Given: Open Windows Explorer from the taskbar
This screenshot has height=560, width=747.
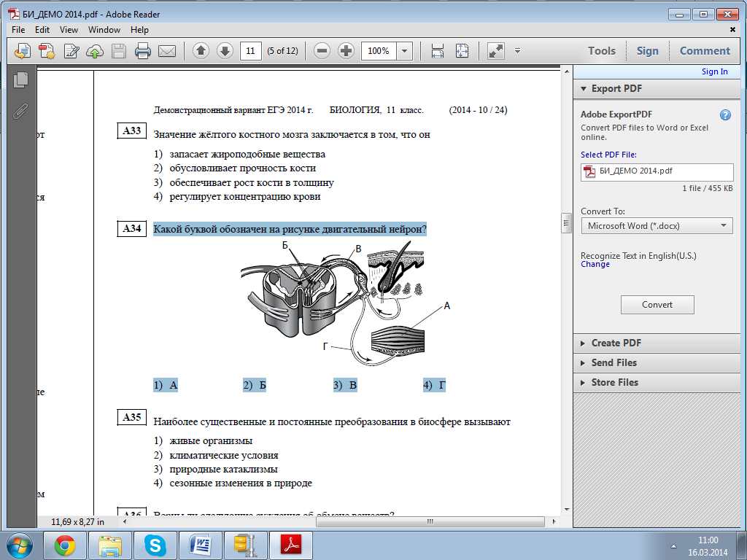Looking at the screenshot, I should point(110,545).
